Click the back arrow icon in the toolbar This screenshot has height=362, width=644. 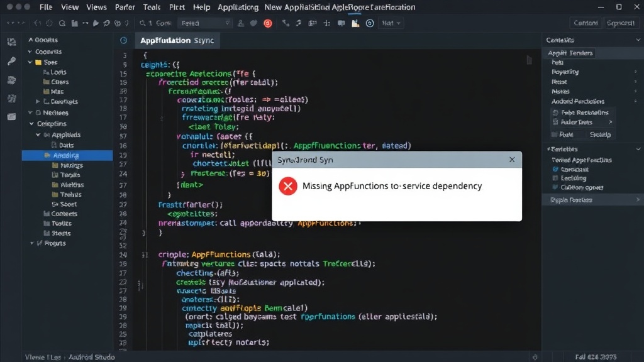(37, 23)
